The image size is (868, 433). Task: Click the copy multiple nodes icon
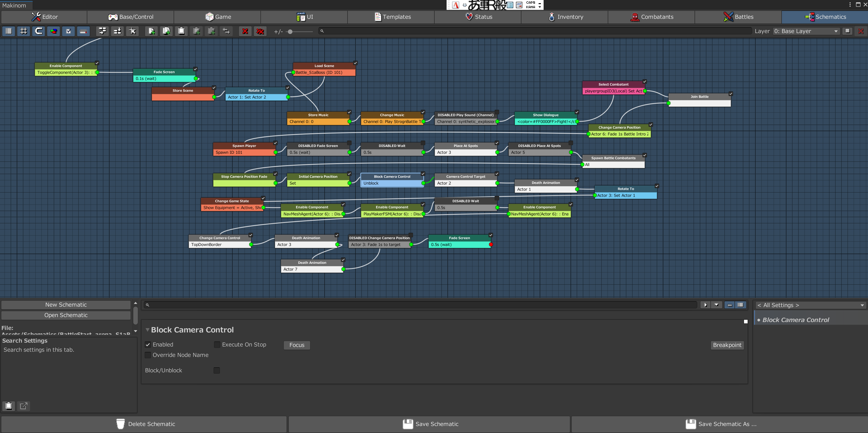(x=166, y=31)
